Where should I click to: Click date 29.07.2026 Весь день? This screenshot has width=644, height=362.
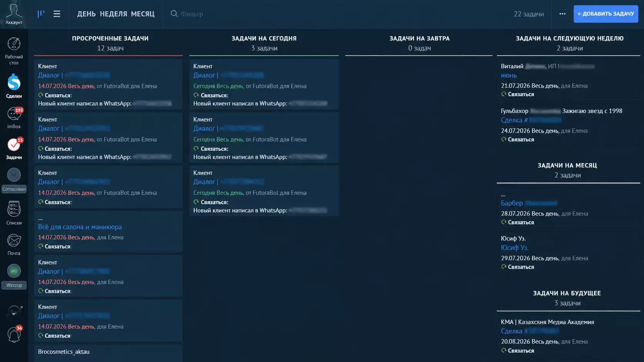point(530,258)
